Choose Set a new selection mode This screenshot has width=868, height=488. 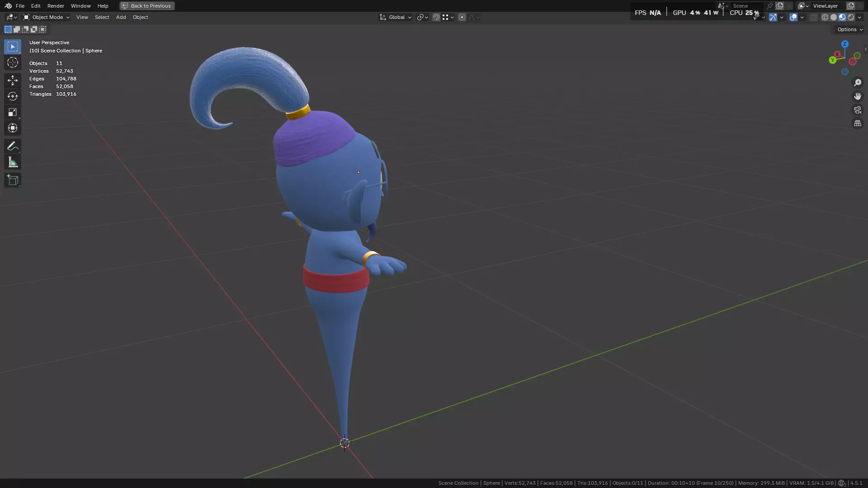(8, 29)
